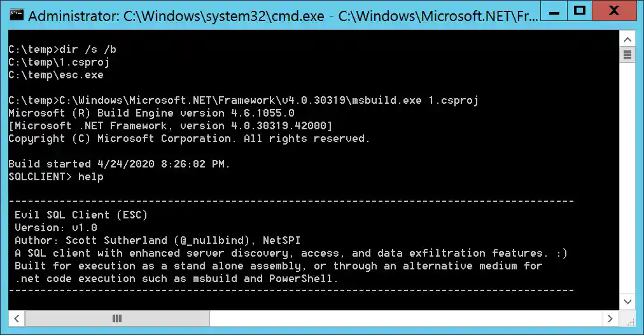Click the Build started timestamp line

coord(119,164)
